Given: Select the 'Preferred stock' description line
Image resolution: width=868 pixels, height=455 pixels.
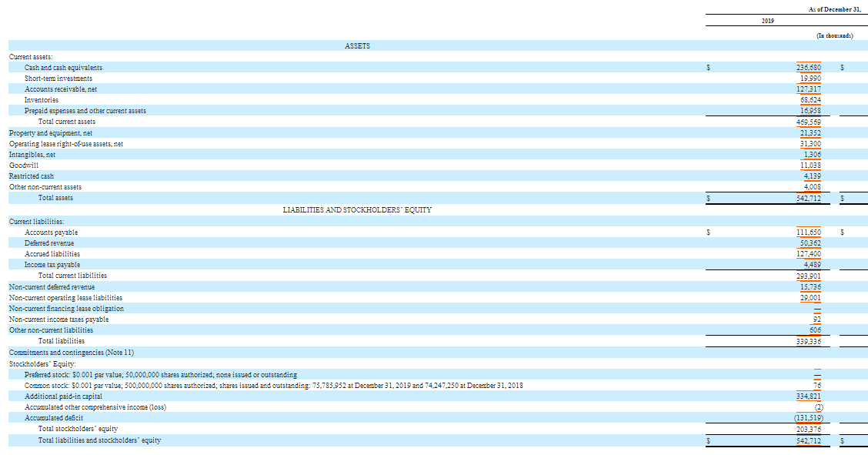Looking at the screenshot, I should (161, 375).
